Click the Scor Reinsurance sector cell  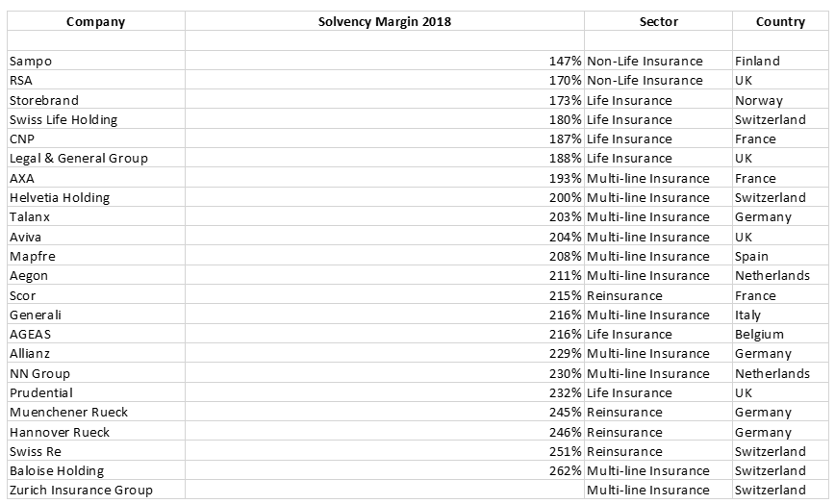pyautogui.click(x=658, y=295)
